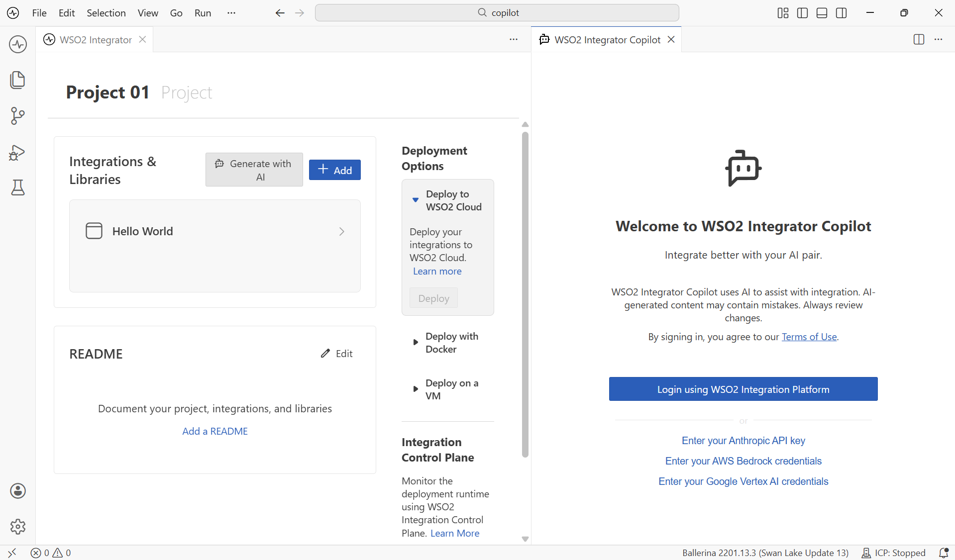
Task: Open WSO2 Integrator activity bar icon
Action: point(18,44)
